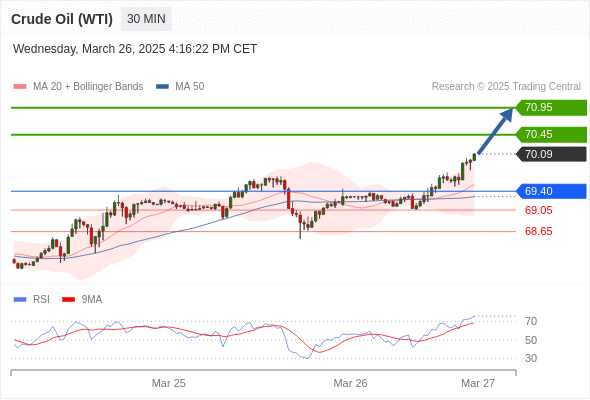Select the 70.45 green resistance label
The width and height of the screenshot is (590, 400).
(x=551, y=134)
